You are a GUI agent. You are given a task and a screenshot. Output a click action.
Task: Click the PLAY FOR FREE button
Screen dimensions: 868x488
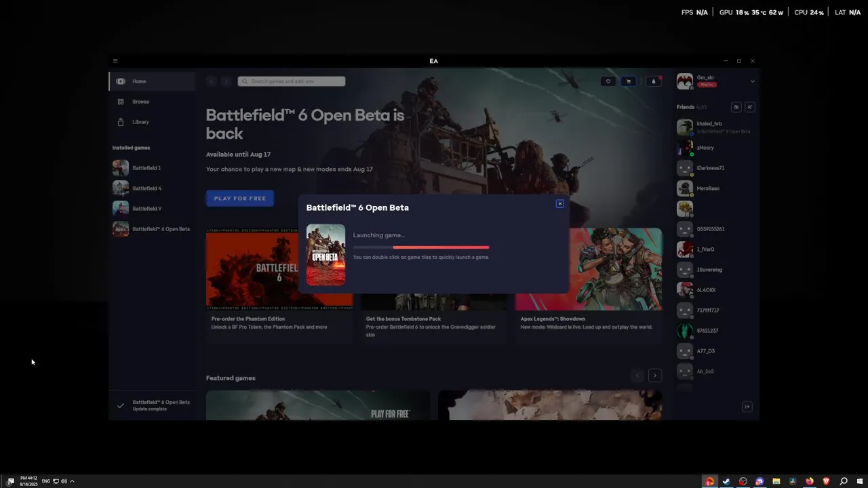[x=240, y=199]
